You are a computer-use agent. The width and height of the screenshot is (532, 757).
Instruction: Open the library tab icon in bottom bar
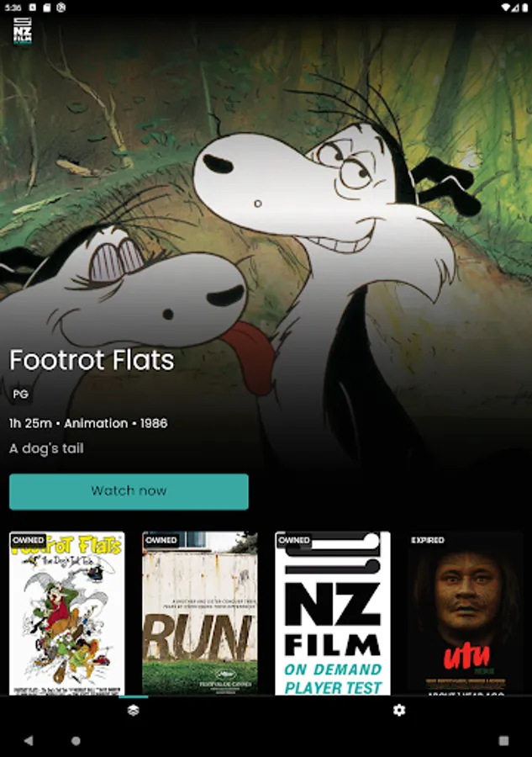(133, 710)
